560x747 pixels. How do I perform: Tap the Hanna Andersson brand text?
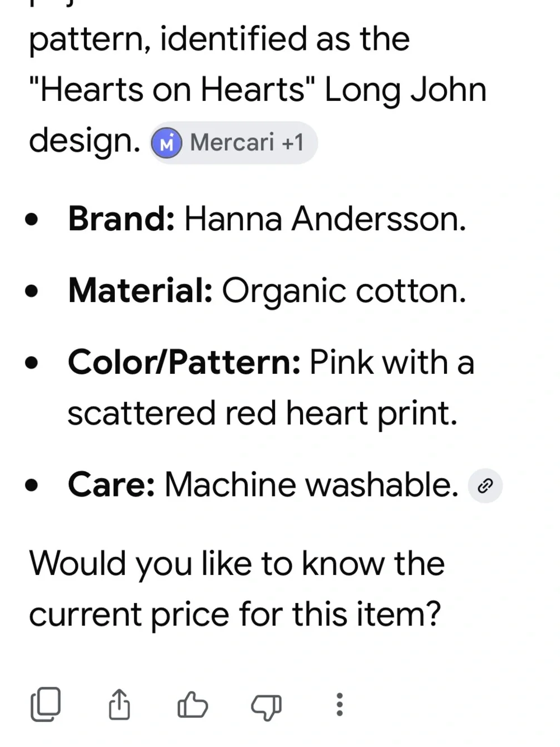(325, 219)
